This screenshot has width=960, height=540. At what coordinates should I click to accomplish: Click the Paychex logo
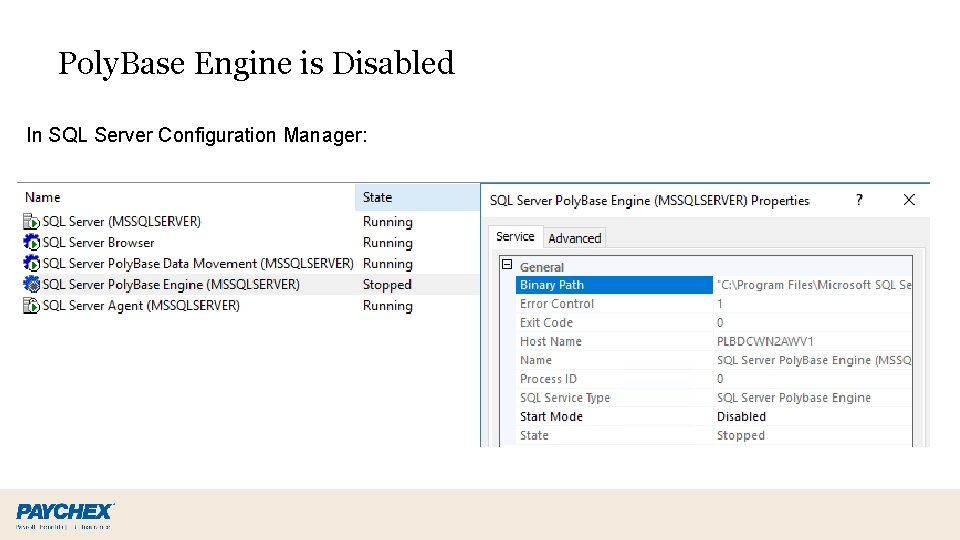(x=64, y=516)
